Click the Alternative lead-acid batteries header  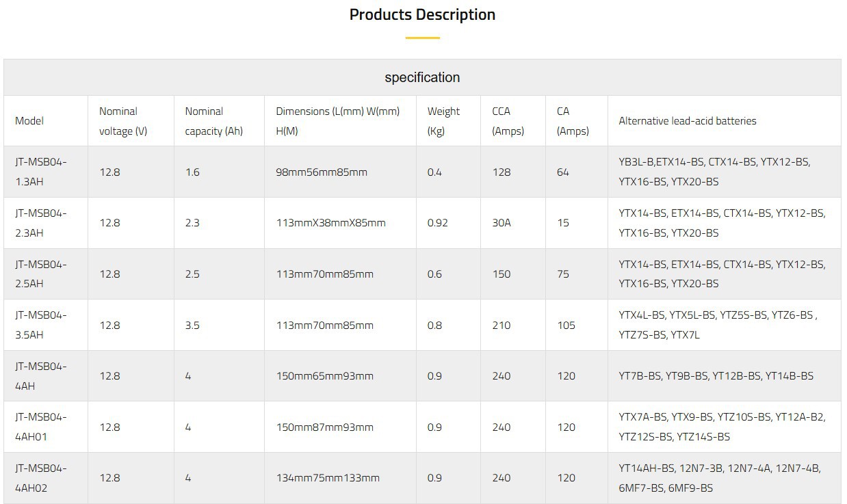(688, 121)
